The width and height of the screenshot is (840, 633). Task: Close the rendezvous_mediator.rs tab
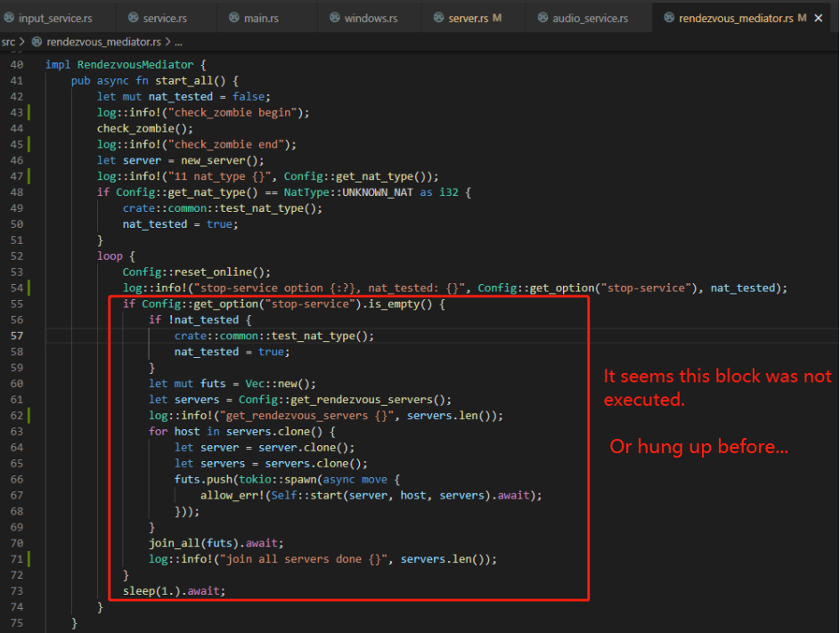pyautogui.click(x=818, y=16)
